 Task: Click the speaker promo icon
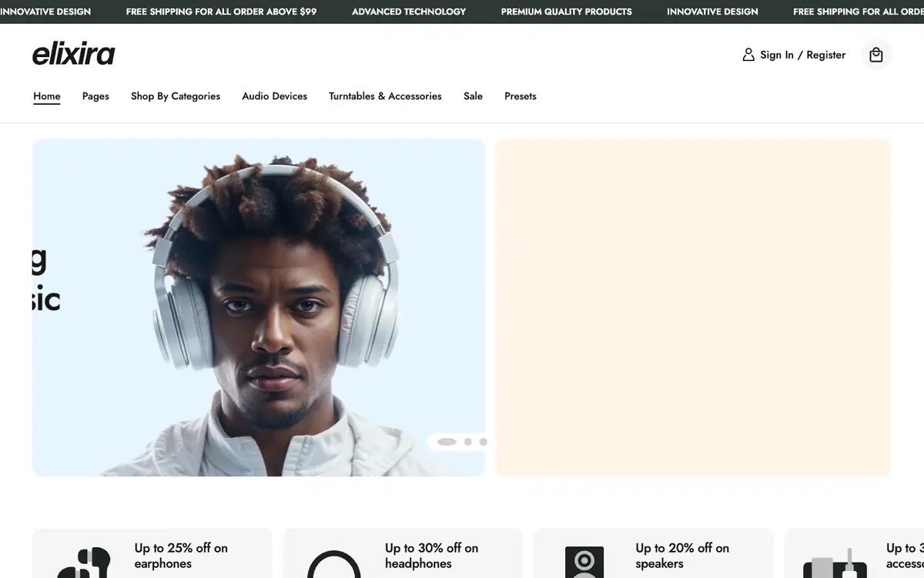(x=584, y=562)
